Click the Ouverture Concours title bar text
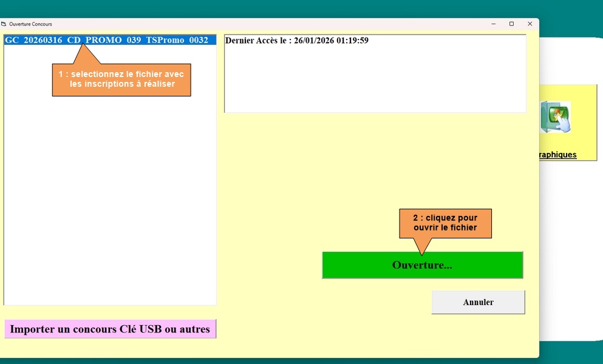 click(x=30, y=24)
